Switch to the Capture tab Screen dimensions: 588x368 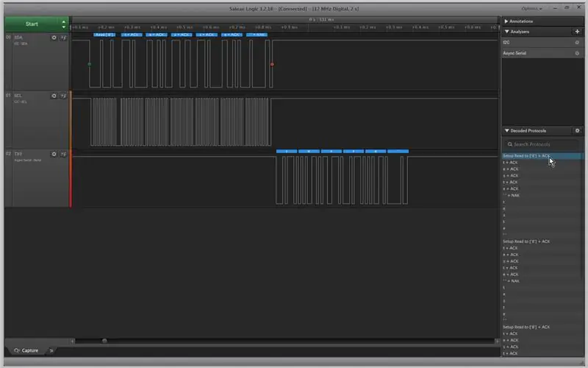pyautogui.click(x=26, y=350)
